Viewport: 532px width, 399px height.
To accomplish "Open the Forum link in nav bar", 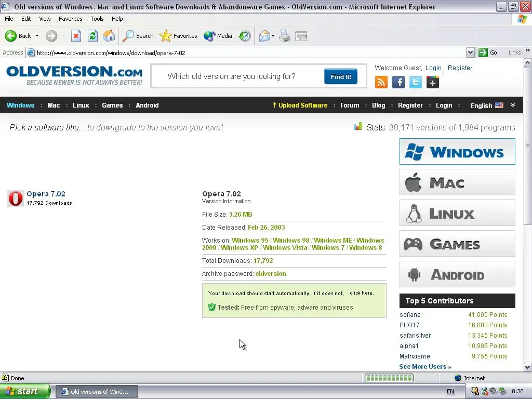I will click(x=350, y=105).
